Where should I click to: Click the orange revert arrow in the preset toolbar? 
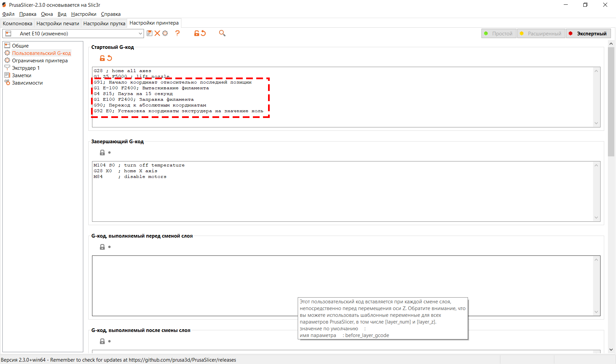203,33
